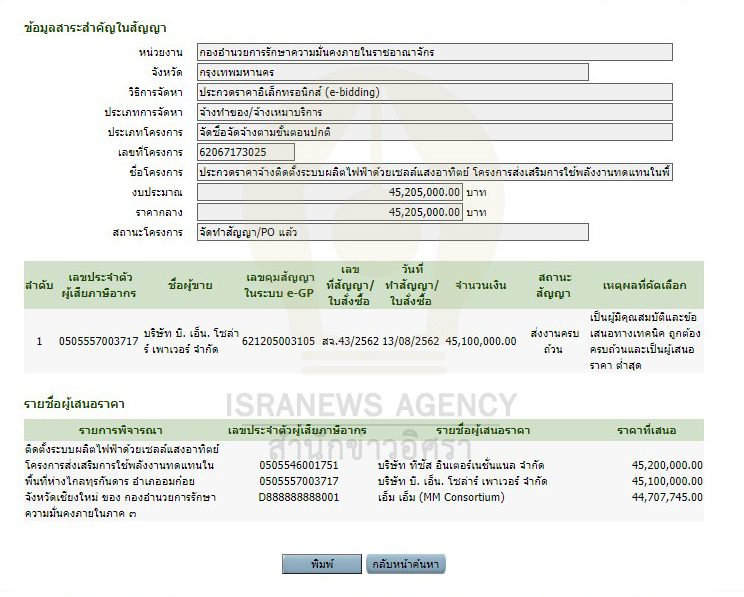Select the ราคากลาง reference price field
Viewport: 744px width, 597px height.
pos(330,212)
